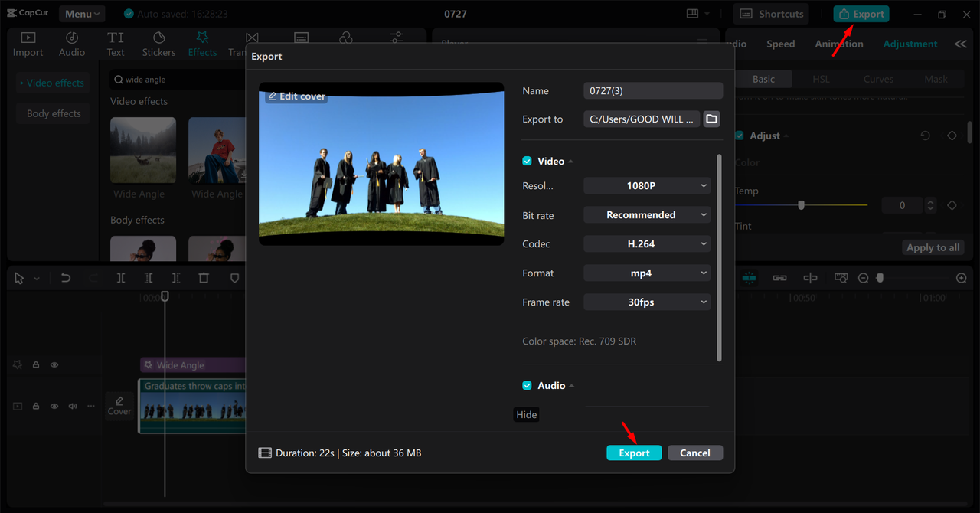Open the Frame rate 30fps dropdown
This screenshot has width=980, height=513.
pyautogui.click(x=647, y=302)
